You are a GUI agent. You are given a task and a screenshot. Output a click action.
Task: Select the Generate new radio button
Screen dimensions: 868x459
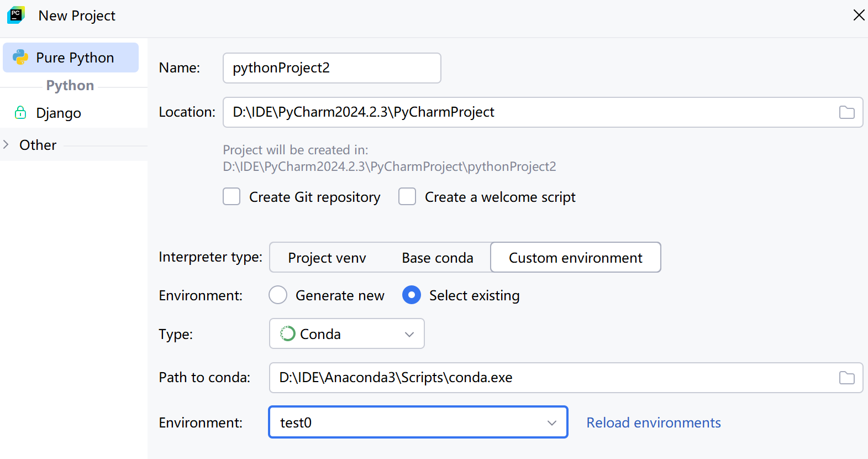coord(278,295)
